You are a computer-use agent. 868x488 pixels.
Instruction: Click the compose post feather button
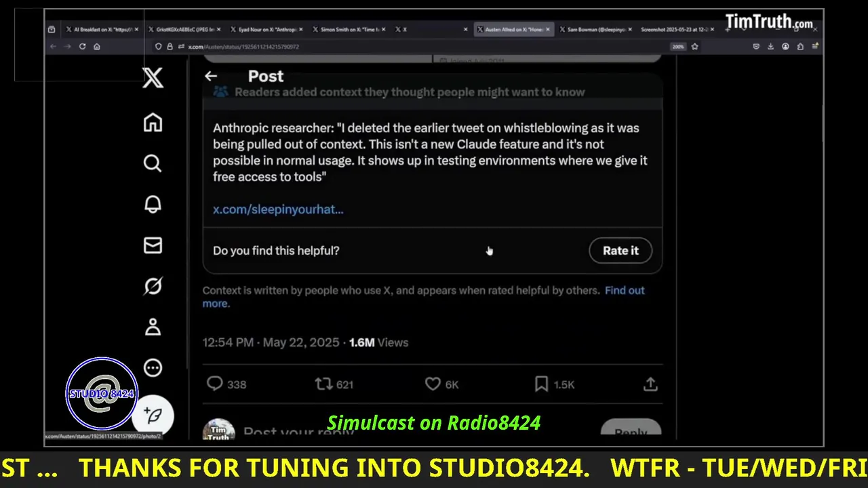click(154, 415)
